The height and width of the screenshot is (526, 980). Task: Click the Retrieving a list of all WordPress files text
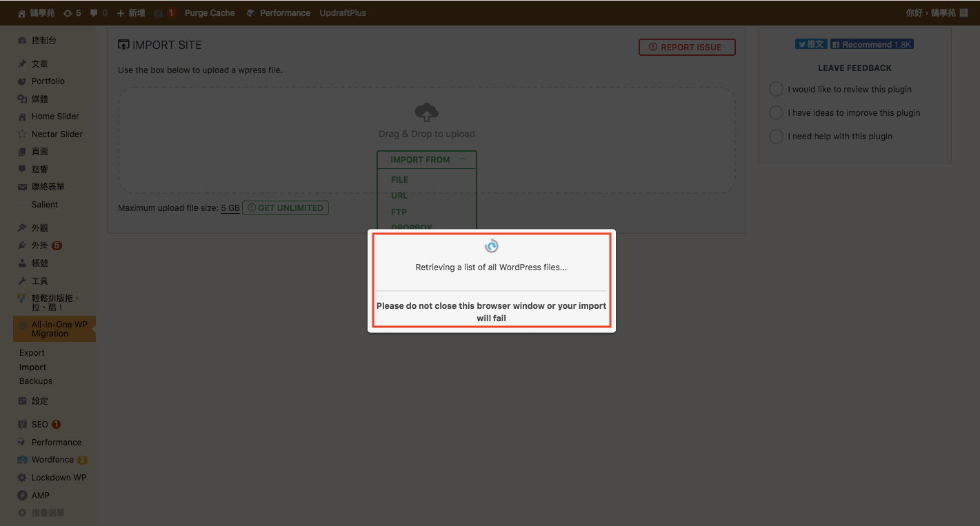[x=491, y=267]
